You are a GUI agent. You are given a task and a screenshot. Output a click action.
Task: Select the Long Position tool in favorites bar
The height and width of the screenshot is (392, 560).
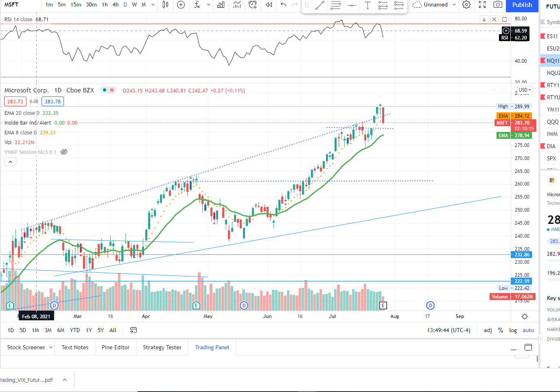[x=383, y=5]
